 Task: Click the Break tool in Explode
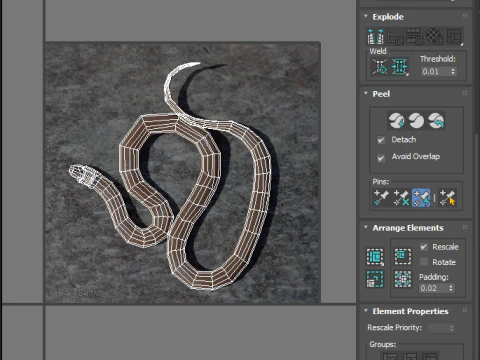[375, 36]
